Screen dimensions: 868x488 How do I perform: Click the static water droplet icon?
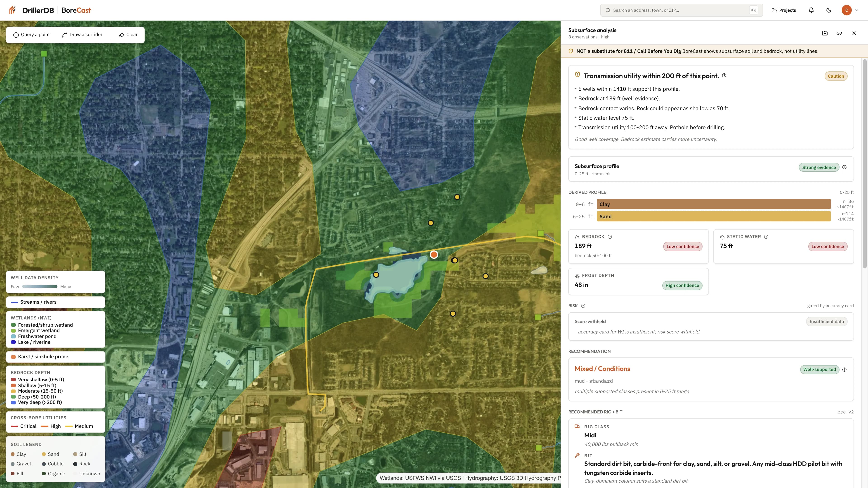[722, 237]
